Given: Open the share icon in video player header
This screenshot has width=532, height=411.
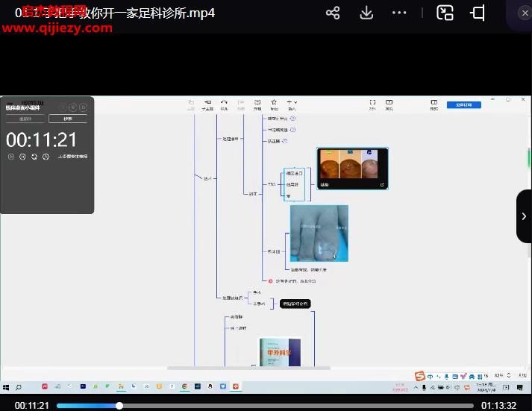Looking at the screenshot, I should coord(333,13).
